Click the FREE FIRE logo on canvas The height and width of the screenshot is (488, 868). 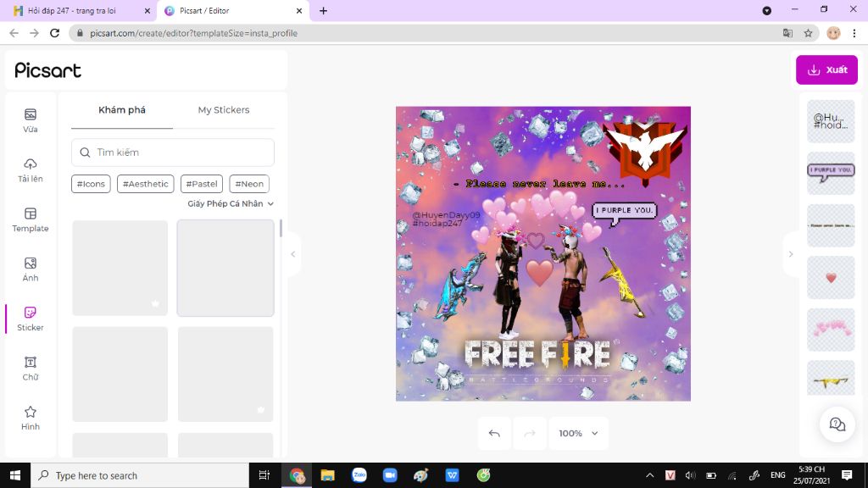(537, 355)
